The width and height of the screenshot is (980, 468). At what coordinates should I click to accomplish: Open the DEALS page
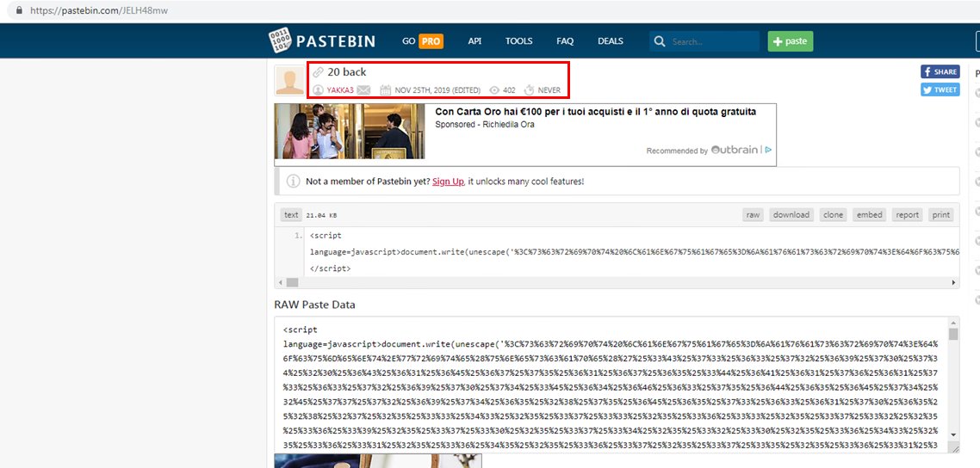click(x=610, y=41)
